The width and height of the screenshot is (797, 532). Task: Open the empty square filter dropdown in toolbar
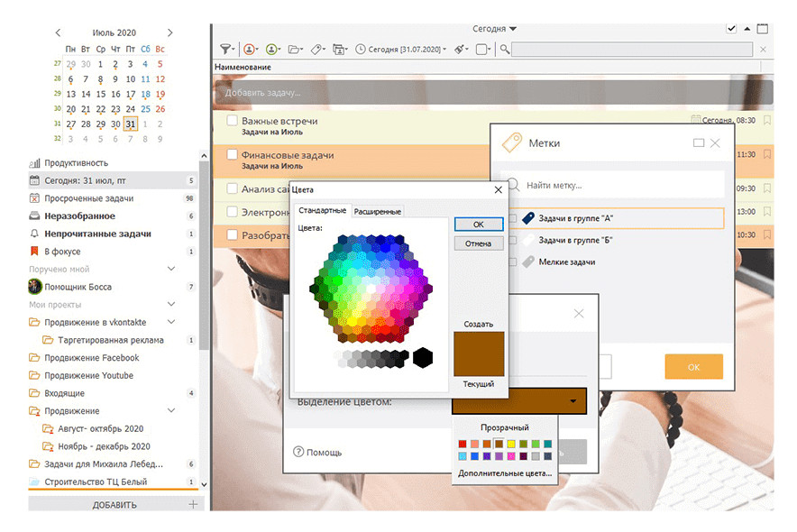[483, 50]
